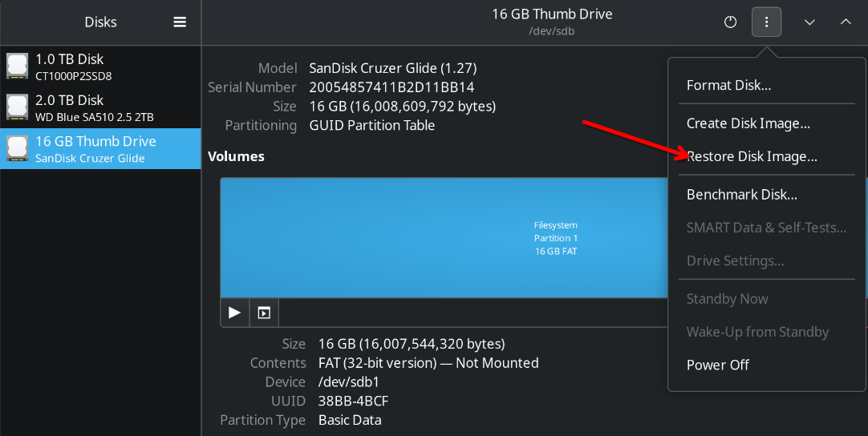Mount the partition with the play button
Screen dimensions: 868x436
click(234, 313)
